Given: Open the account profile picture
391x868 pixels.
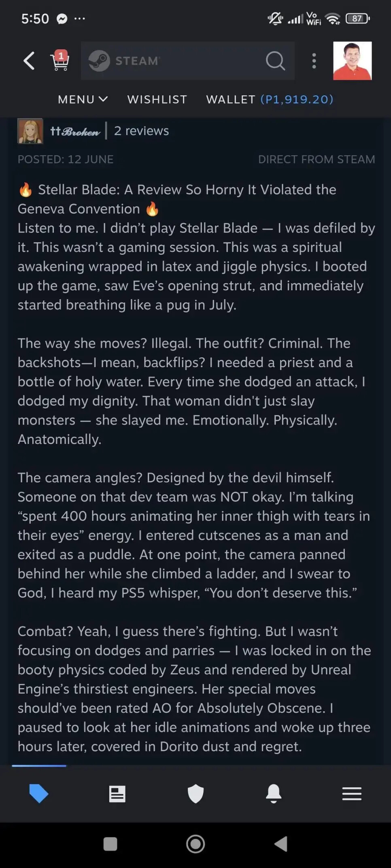Looking at the screenshot, I should (352, 61).
